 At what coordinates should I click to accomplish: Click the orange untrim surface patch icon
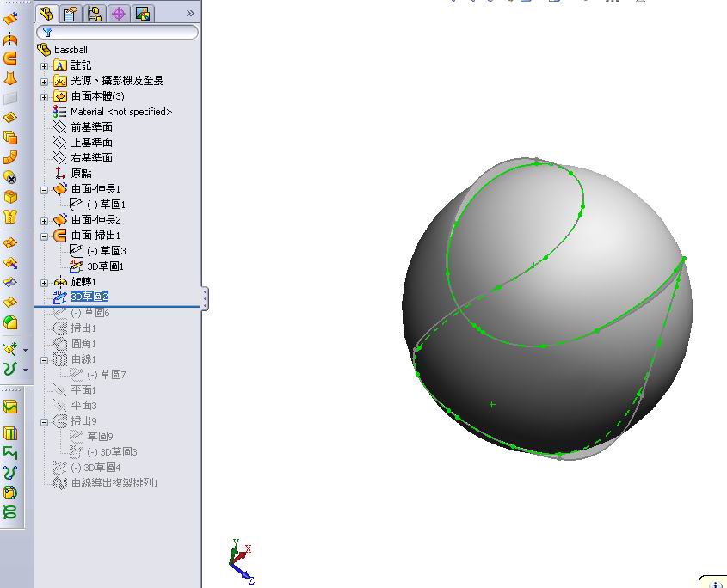pos(10,302)
